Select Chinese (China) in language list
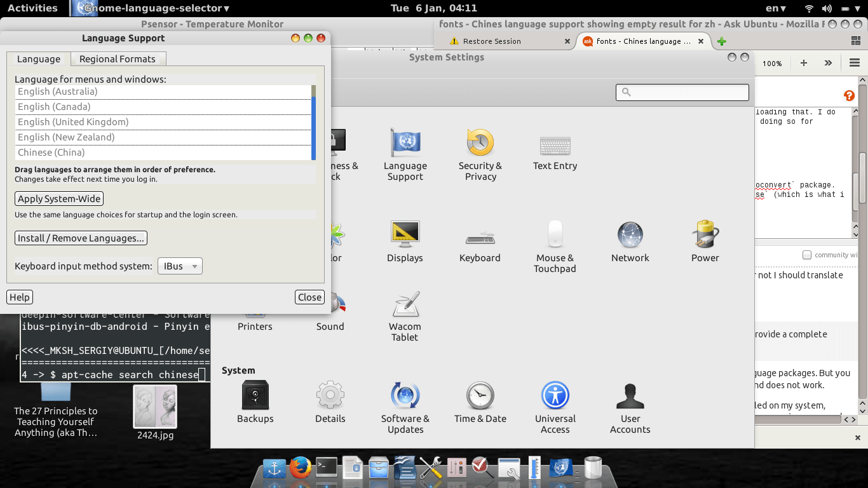This screenshot has height=488, width=868. pos(163,152)
